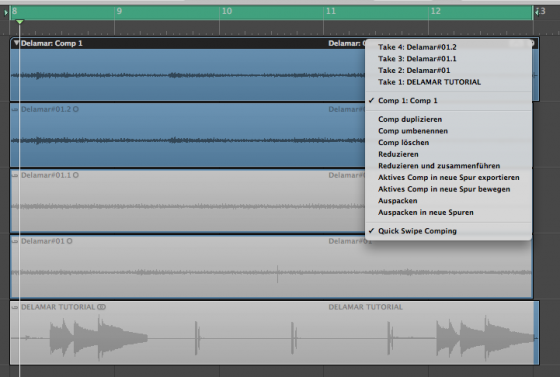Click the cycle right locator at bar 13
This screenshot has height=377, width=560.
[537, 12]
